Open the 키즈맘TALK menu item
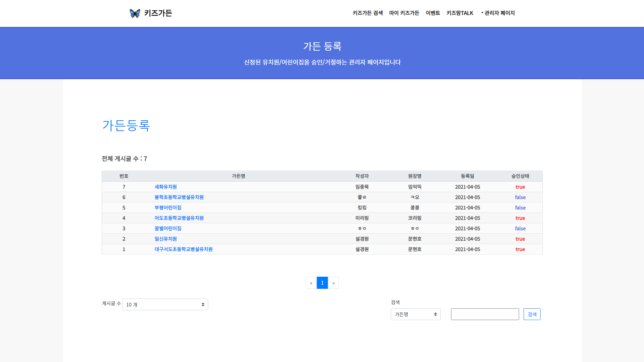644x362 pixels. point(460,13)
